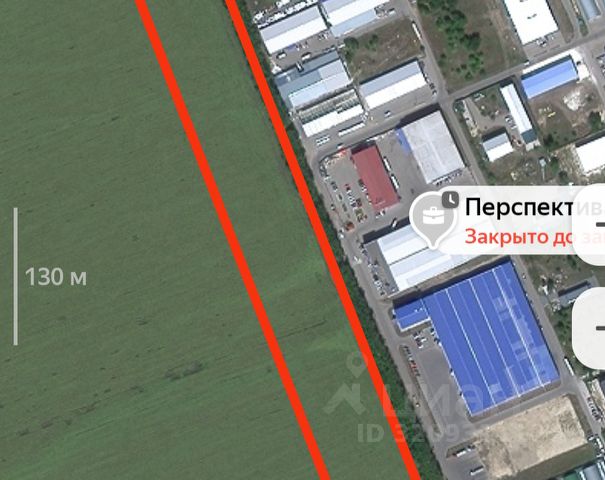Click the green field strip between red lines

pos(278,239)
